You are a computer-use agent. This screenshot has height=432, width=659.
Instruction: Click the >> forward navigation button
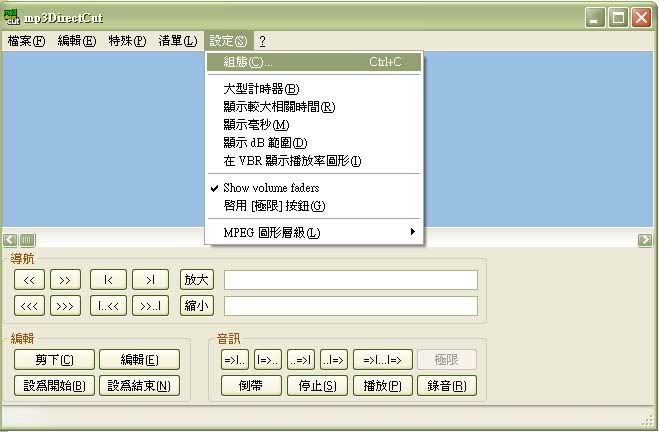(65, 280)
